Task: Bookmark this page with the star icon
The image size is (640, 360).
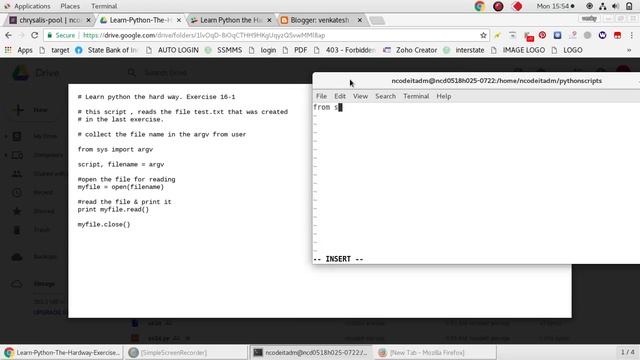Action: (x=483, y=36)
